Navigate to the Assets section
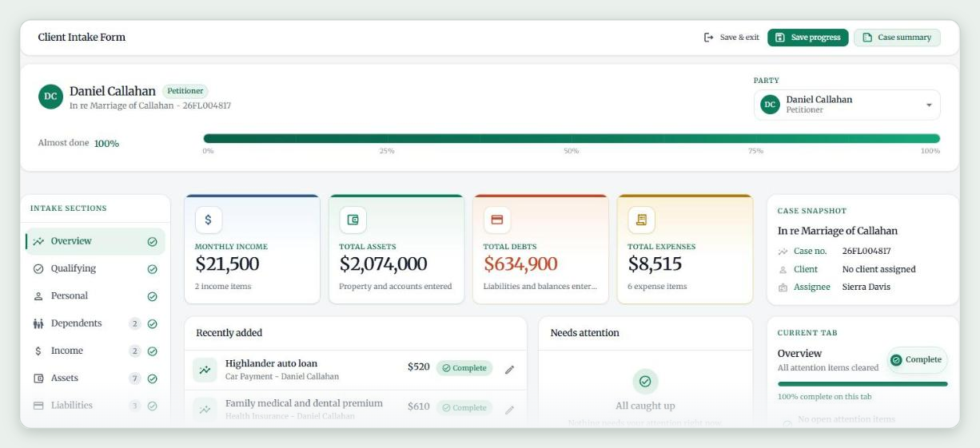 click(95, 379)
